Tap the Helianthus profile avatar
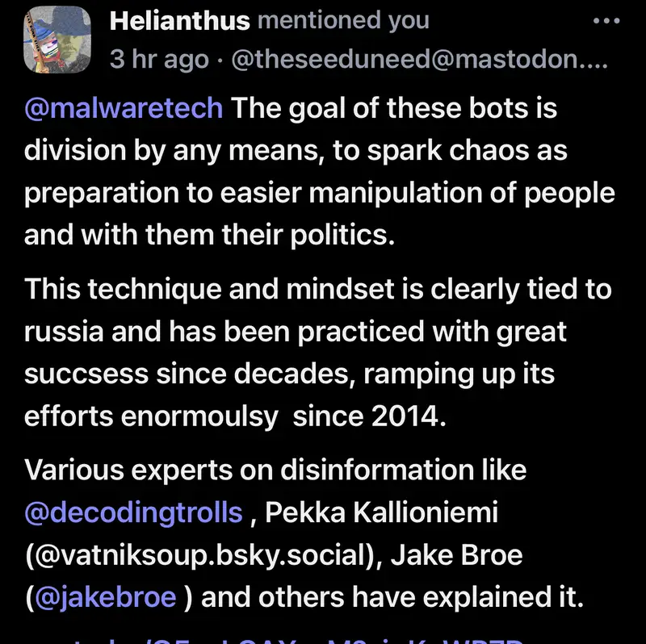 point(57,39)
